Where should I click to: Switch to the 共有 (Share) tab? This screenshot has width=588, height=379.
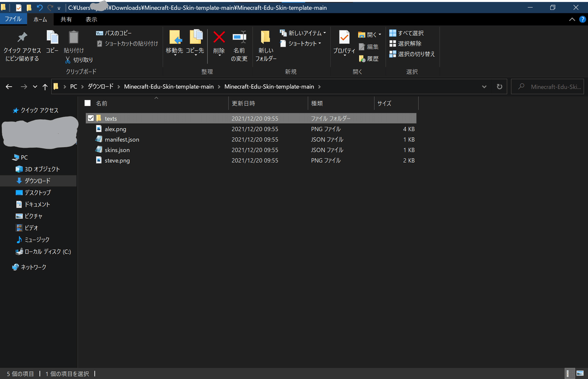pyautogui.click(x=66, y=19)
